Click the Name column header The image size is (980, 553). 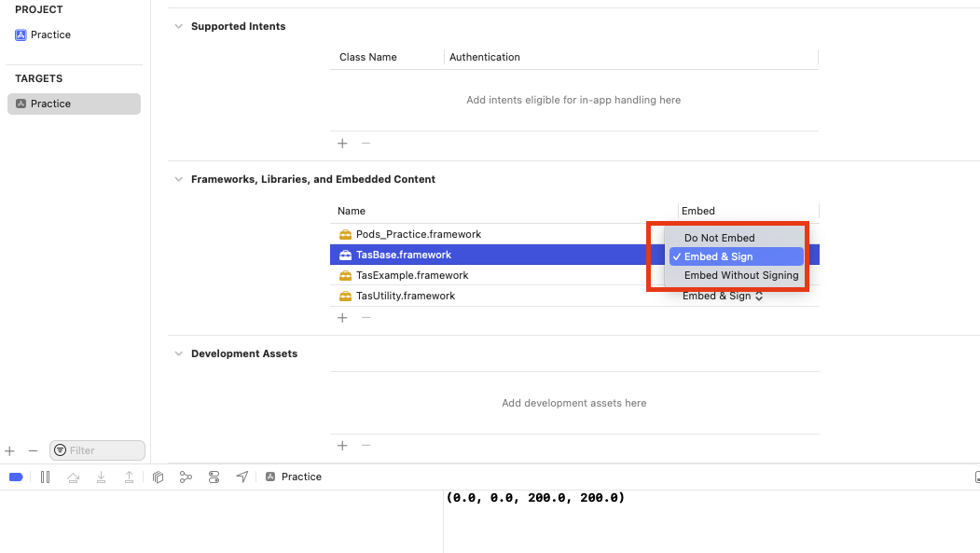point(352,211)
